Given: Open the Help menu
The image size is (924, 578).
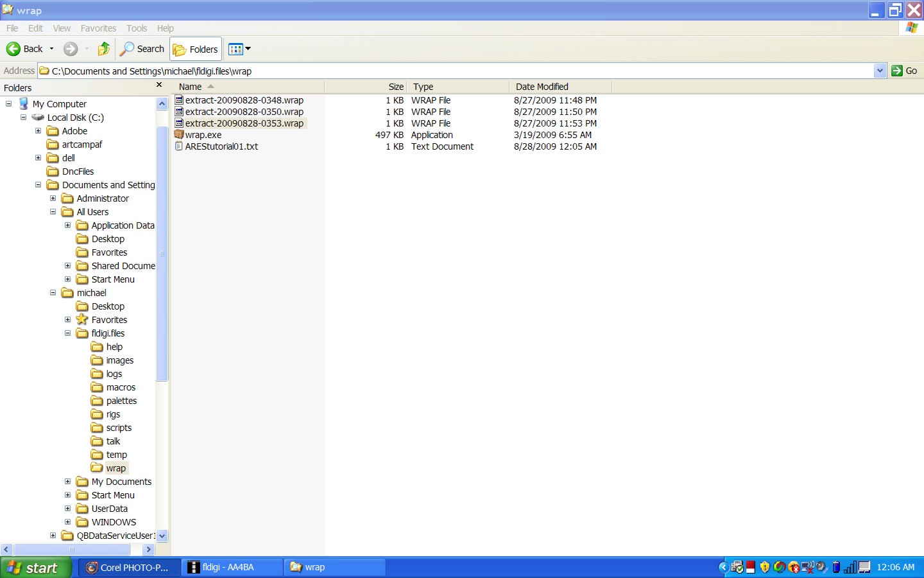Looking at the screenshot, I should coord(166,28).
